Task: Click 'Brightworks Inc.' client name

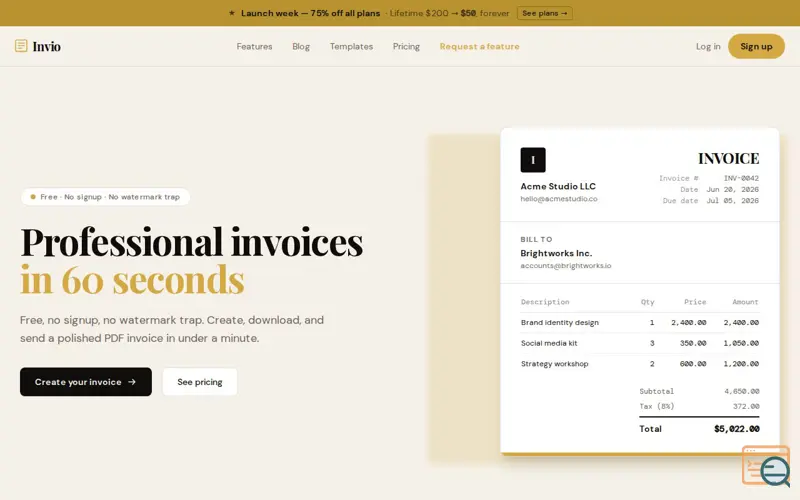Action: pos(556,253)
